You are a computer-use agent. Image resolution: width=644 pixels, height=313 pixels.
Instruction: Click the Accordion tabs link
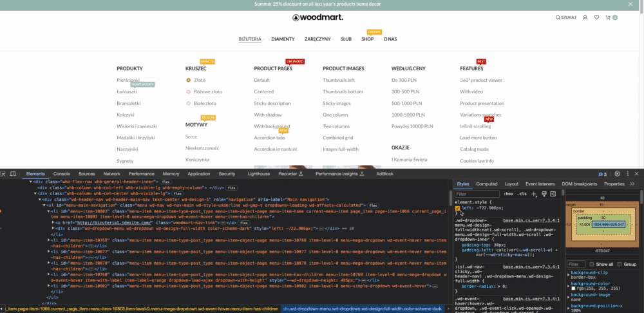click(x=269, y=138)
